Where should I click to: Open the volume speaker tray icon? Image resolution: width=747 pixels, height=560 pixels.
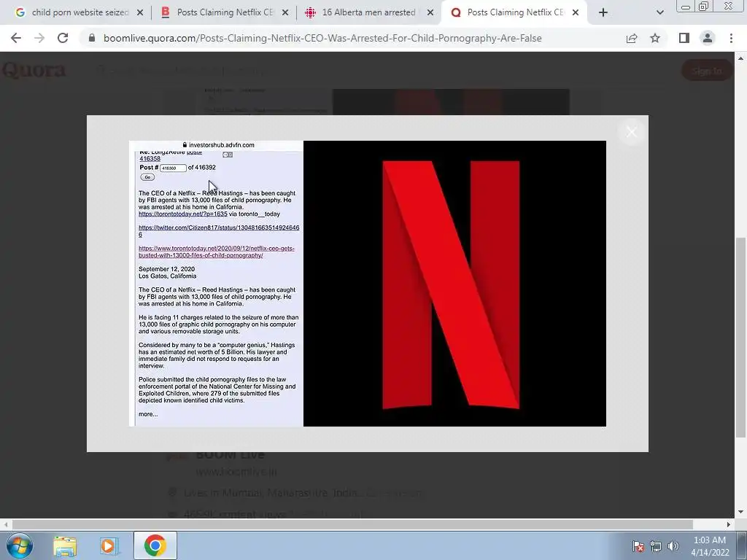point(673,546)
